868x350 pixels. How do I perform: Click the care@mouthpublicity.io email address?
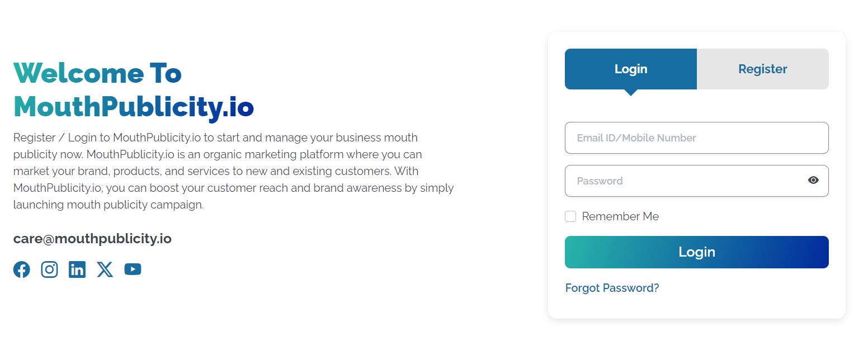click(x=92, y=239)
